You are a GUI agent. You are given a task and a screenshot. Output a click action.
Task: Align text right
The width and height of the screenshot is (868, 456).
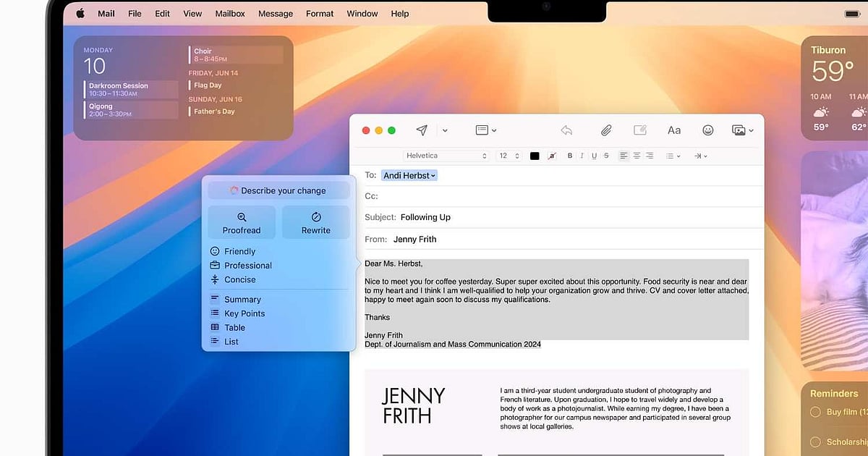650,156
